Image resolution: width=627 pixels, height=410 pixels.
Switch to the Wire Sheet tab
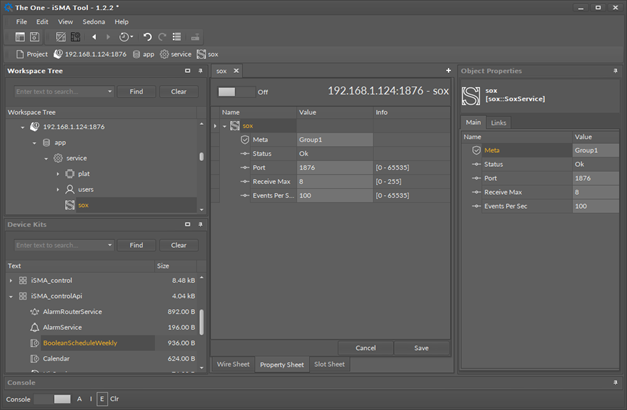(x=233, y=364)
